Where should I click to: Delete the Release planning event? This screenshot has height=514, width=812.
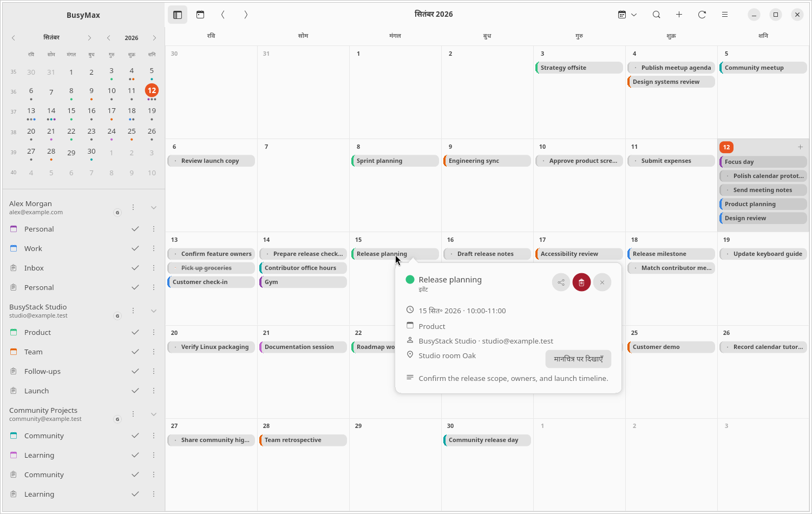(x=581, y=282)
